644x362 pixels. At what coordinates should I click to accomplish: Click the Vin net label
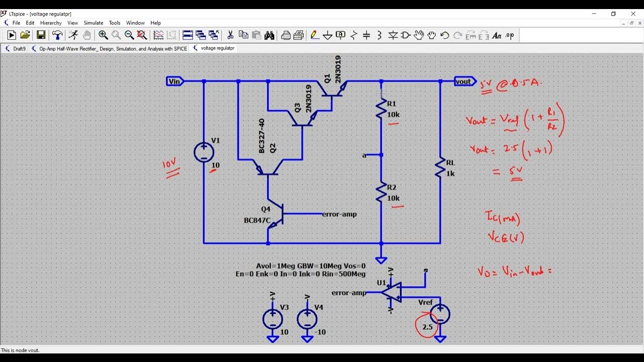pyautogui.click(x=175, y=81)
